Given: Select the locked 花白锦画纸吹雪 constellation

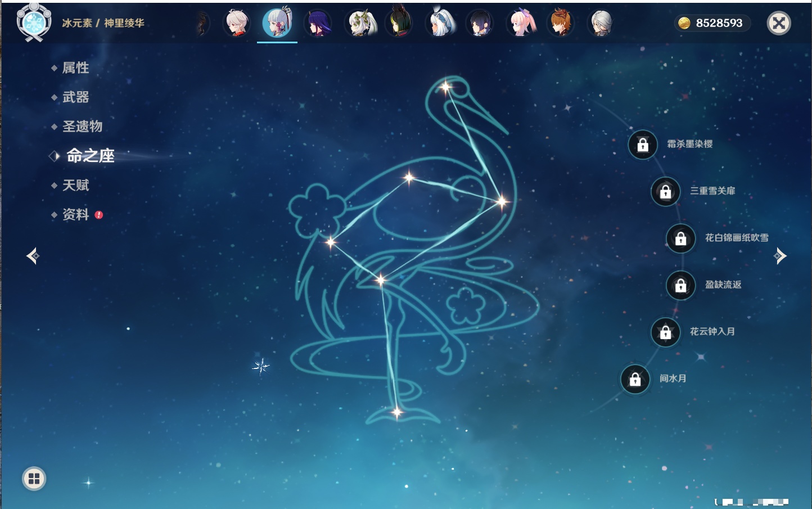Looking at the screenshot, I should (x=680, y=238).
